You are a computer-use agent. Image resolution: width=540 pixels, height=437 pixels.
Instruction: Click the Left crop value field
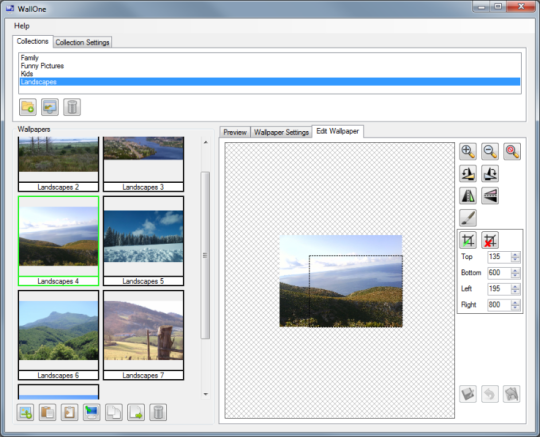click(499, 289)
